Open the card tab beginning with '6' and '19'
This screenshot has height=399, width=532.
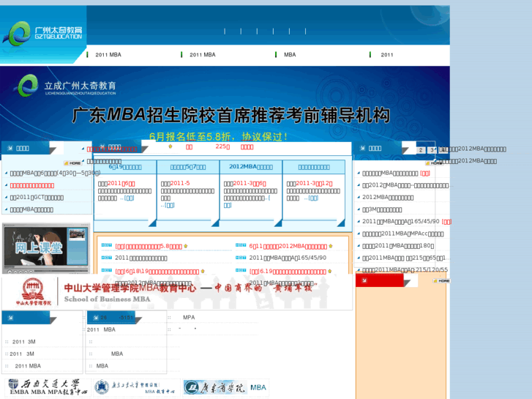(x=125, y=167)
